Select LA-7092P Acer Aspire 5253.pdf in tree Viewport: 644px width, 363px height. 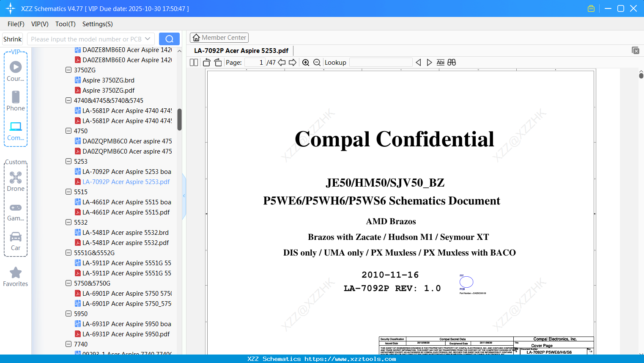tap(122, 182)
